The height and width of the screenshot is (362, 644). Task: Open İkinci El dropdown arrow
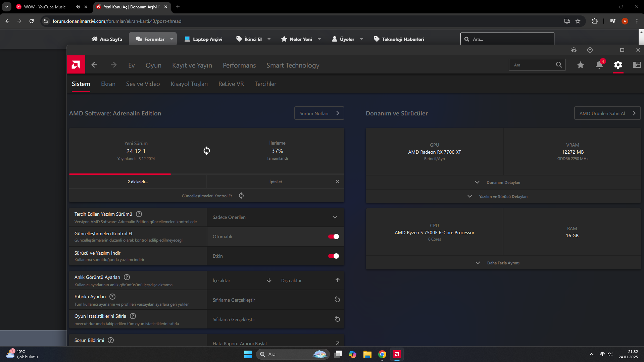269,39
